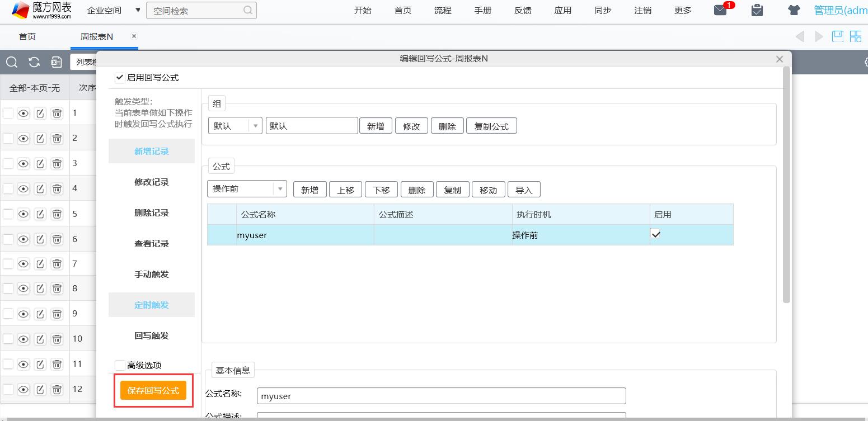868x421 pixels.
Task: Toggle the 启用 checkbox for myuser formula
Action: (656, 235)
